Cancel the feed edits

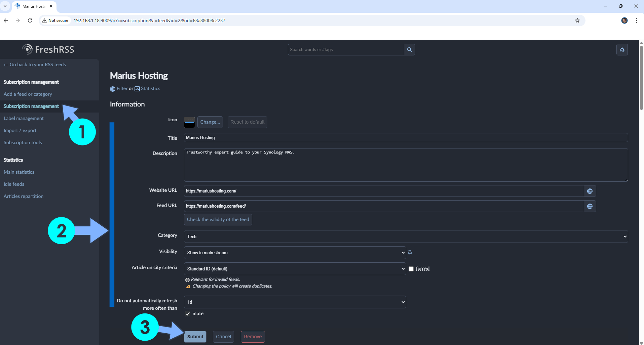click(x=224, y=337)
